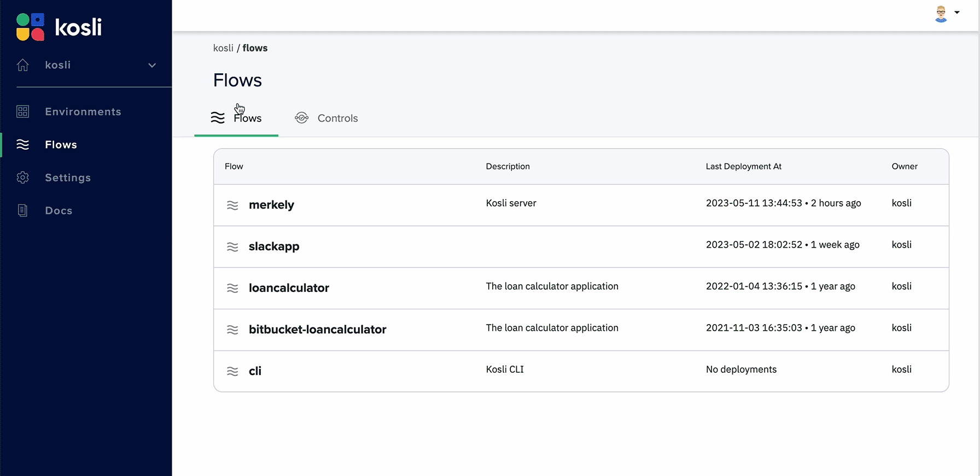The width and height of the screenshot is (980, 476).
Task: Click bitbucket-loancalculator's description text
Action: [x=552, y=327]
